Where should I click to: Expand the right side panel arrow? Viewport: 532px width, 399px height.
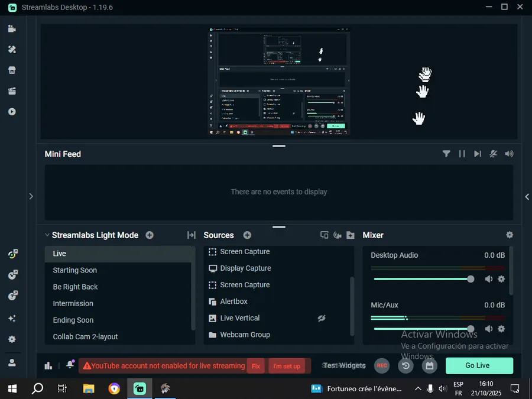point(527,196)
